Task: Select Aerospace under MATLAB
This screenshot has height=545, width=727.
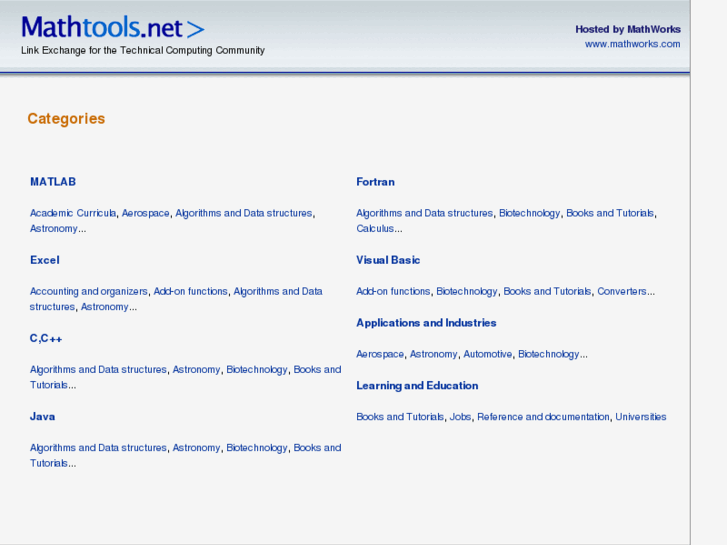Action: 146,213
